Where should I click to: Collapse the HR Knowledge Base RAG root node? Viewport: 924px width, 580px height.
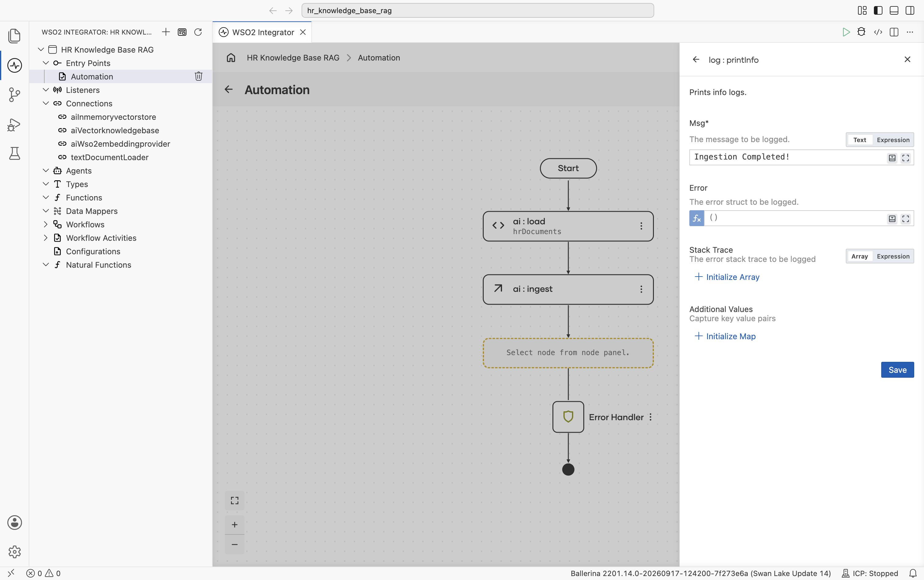point(41,50)
